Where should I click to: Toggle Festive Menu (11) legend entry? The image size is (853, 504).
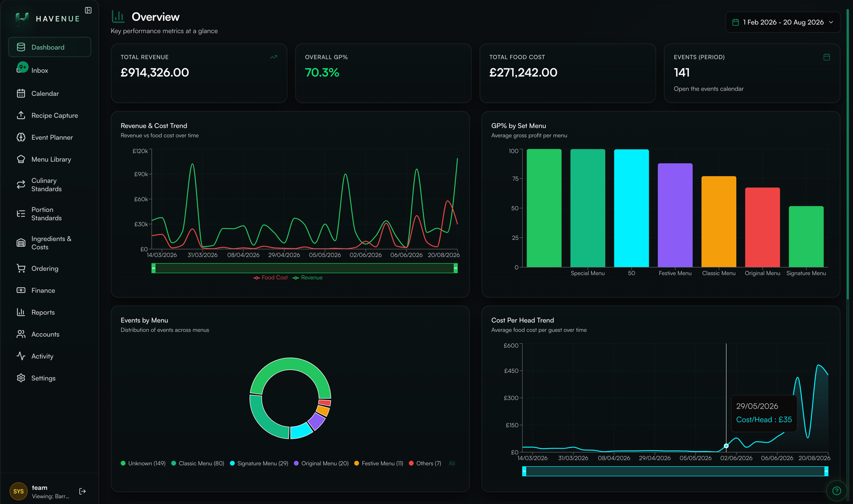click(x=379, y=464)
